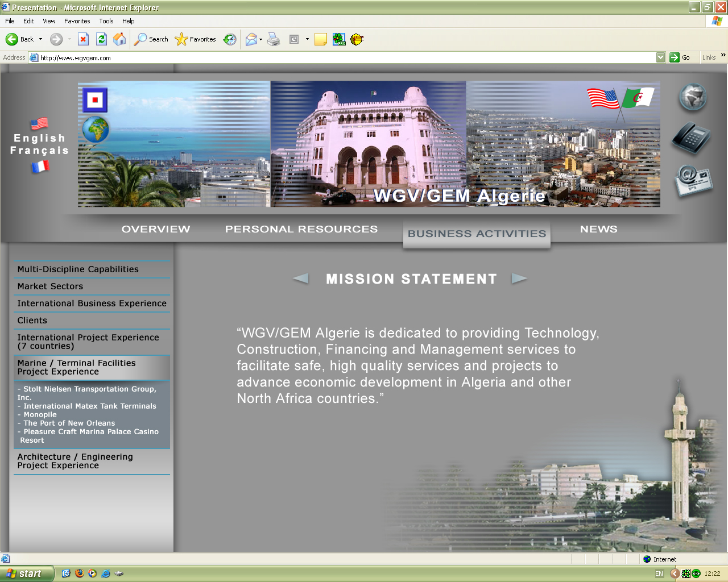Viewport: 728px width, 582px height.
Task: Open the Search pane
Action: [151, 39]
